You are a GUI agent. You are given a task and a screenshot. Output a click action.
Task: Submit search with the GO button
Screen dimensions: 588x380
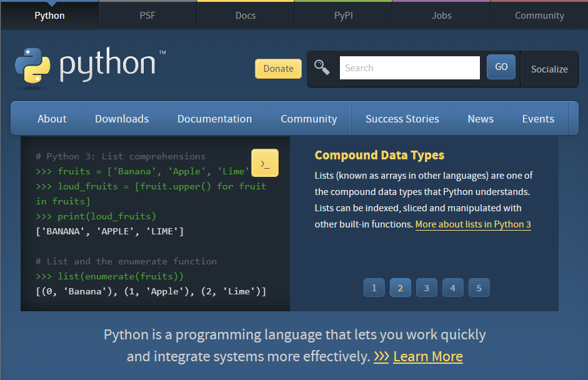point(501,67)
